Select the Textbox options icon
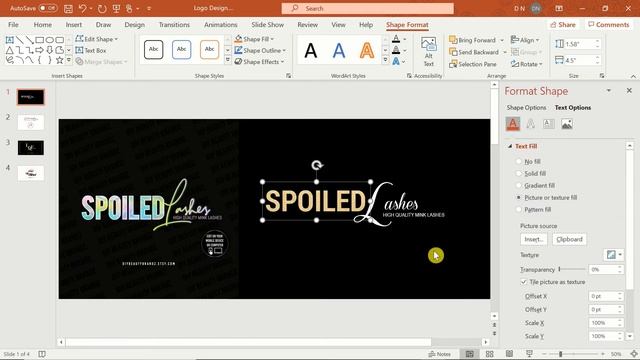The width and height of the screenshot is (640, 360). point(549,124)
